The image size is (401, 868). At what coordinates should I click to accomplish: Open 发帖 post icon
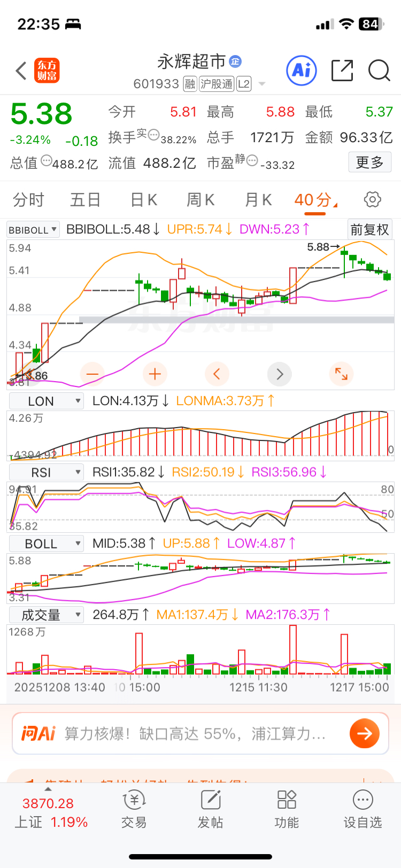(211, 800)
